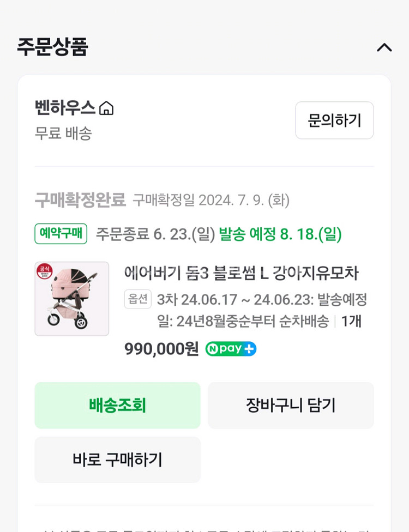
Task: Tap the 무료 배송 label
Action: coord(63,133)
